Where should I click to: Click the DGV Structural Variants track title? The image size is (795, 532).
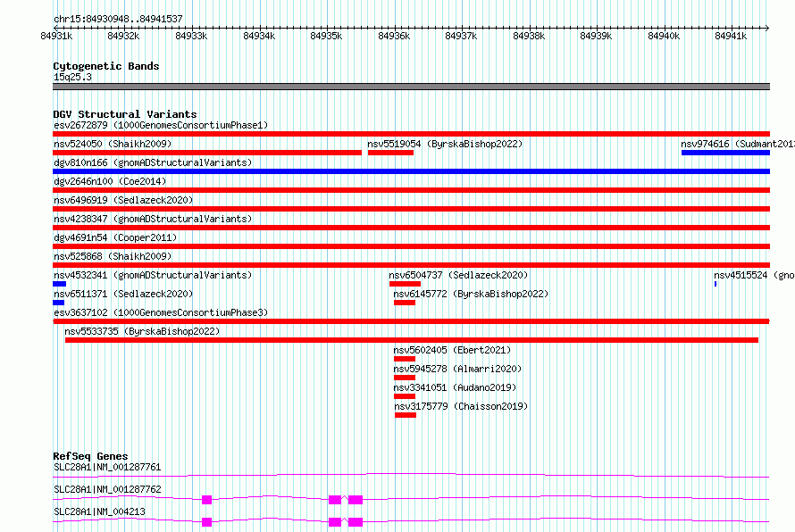tap(125, 114)
